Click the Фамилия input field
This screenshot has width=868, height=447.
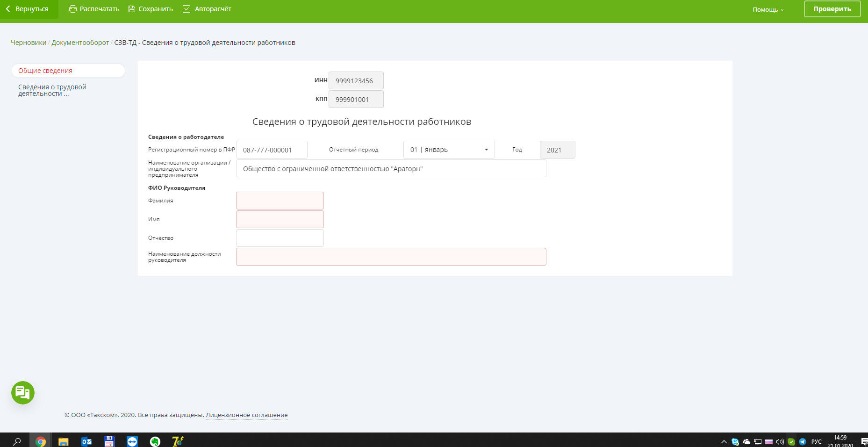280,201
